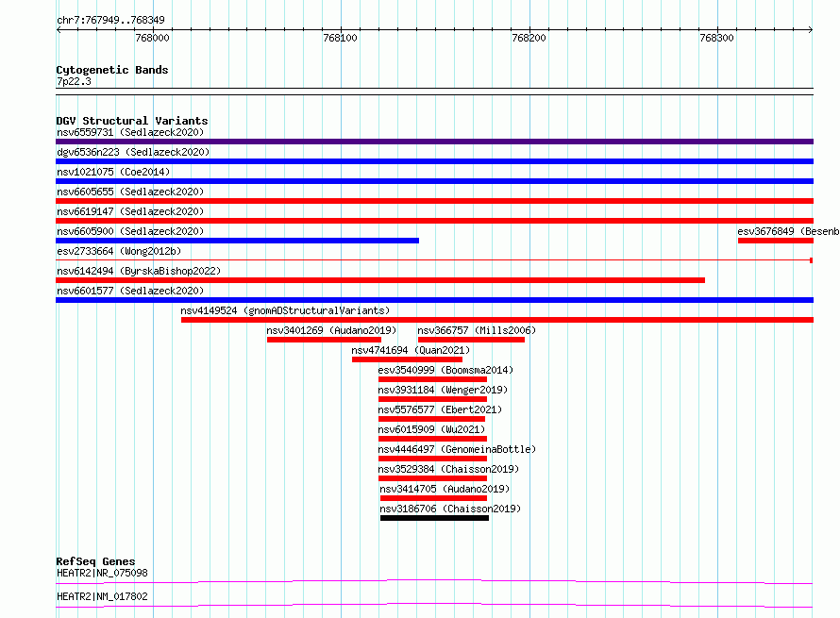Screen dimensions: 840x618
Task: Click the ruler's right arrow end
Action: (x=811, y=29)
